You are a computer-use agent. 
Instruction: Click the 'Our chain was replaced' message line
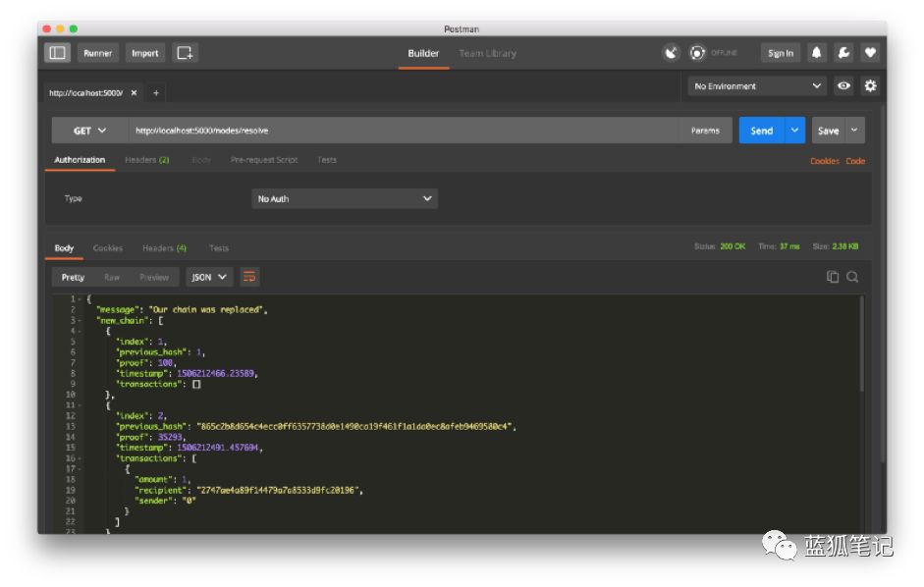(182, 309)
